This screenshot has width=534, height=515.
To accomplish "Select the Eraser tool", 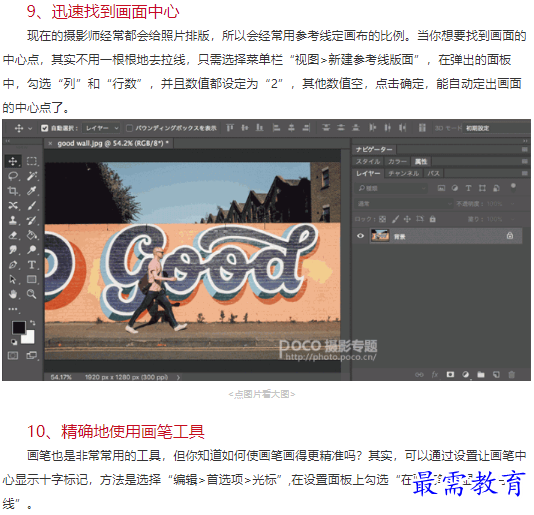I will tap(13, 235).
